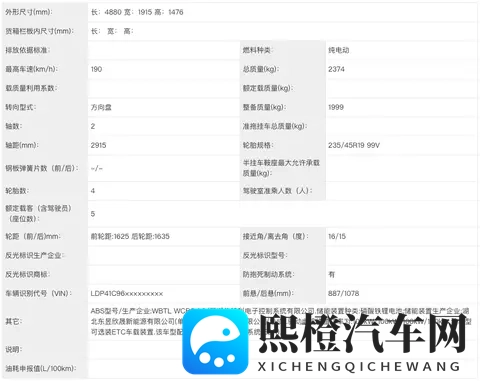Click the 半挂车鞍座最大允许承载质量(kg) label
Viewport: 480px width, 381px height.
tap(281, 168)
